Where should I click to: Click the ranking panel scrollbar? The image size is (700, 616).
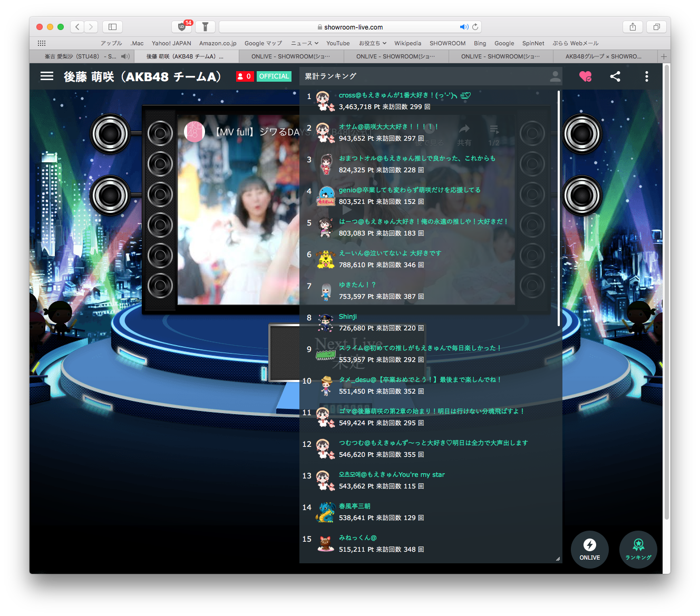click(558, 209)
